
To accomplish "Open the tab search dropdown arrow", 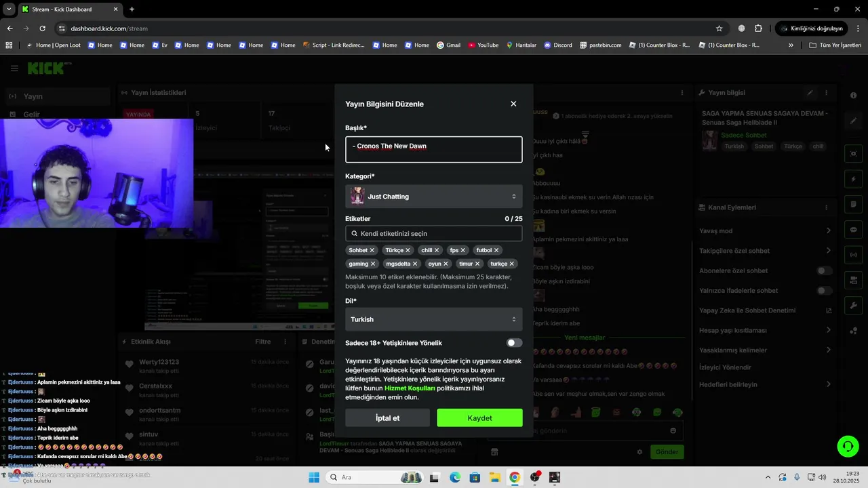I will pyautogui.click(x=9, y=9).
